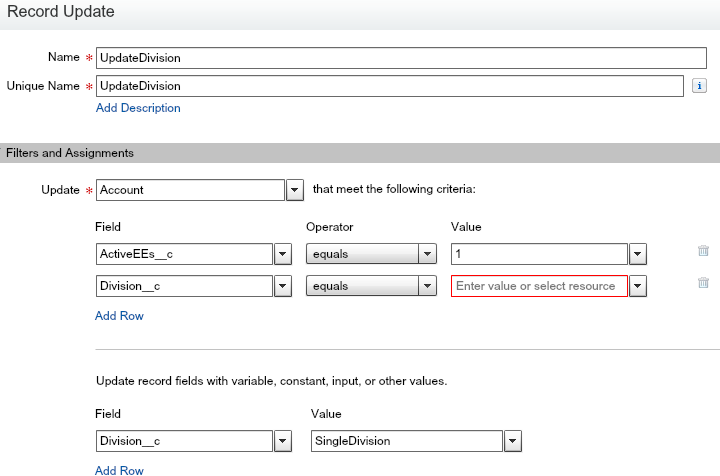
Task: Click the Unique Name text field
Action: pyautogui.click(x=390, y=87)
